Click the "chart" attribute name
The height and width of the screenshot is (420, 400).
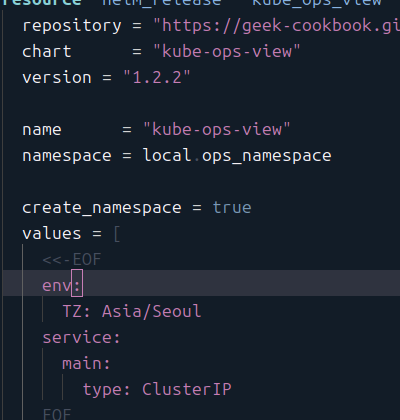(47, 52)
